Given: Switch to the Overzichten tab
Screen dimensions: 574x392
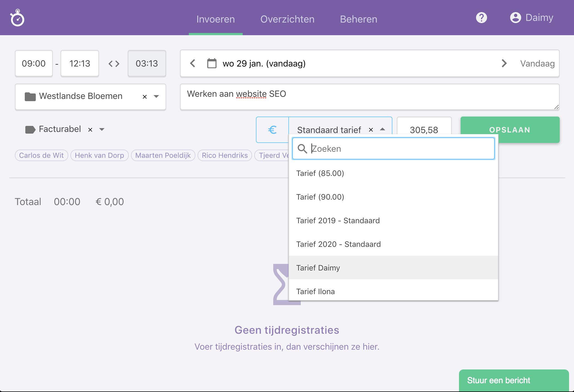Looking at the screenshot, I should coord(287,19).
